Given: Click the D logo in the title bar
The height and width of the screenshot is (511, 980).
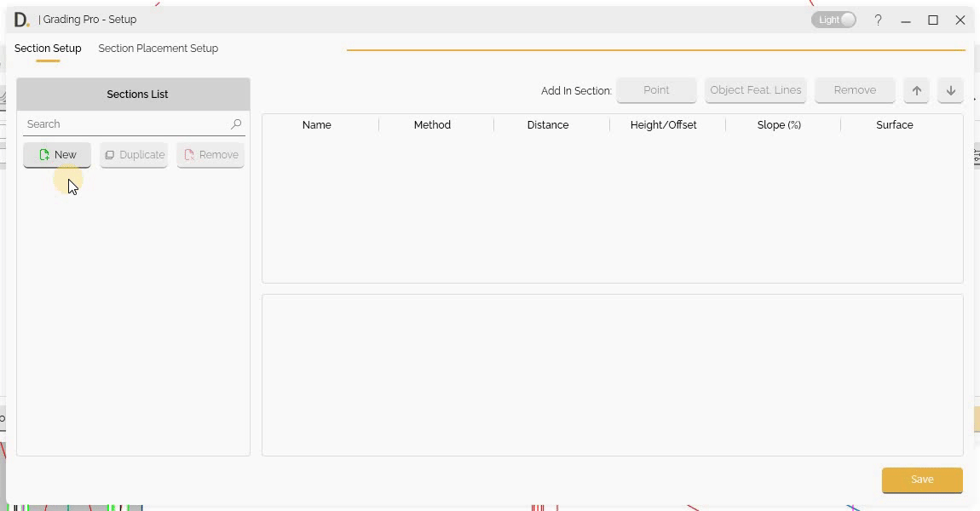Looking at the screenshot, I should pyautogui.click(x=21, y=20).
